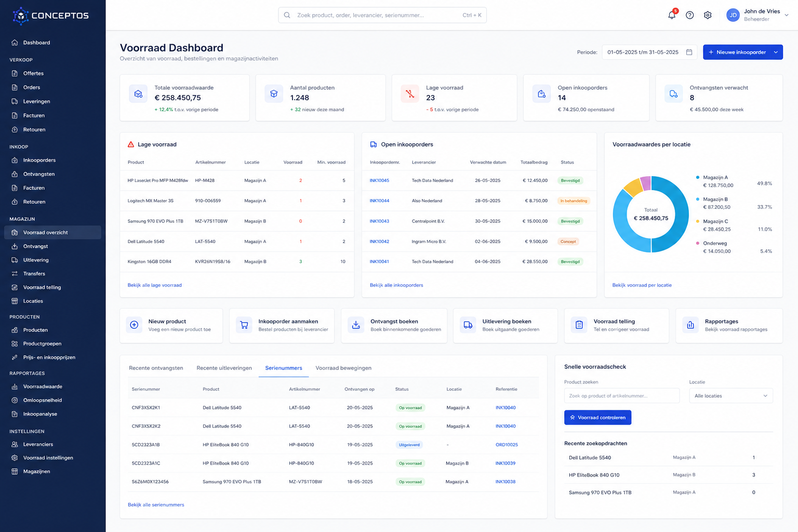The image size is (798, 532).
Task: Click the help question mark icon
Action: (690, 15)
